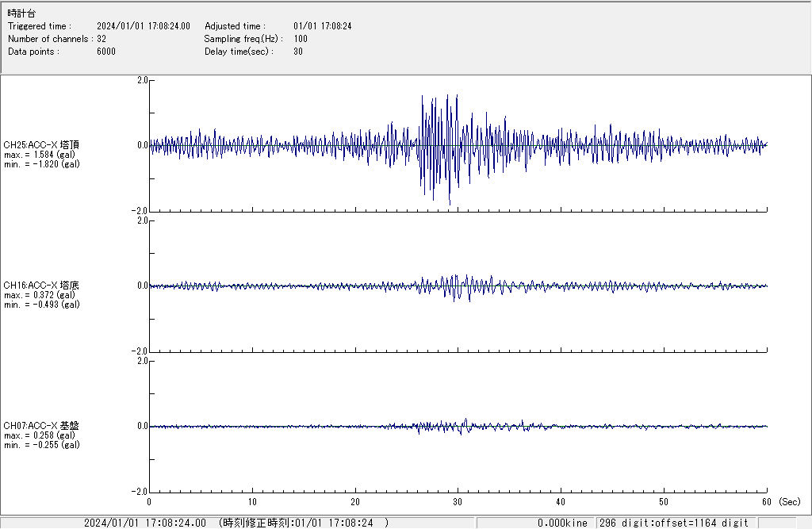The image size is (812, 529).
Task: Select the Triggered time value 2024/01/01 17:08:24.00
Action: (149, 26)
